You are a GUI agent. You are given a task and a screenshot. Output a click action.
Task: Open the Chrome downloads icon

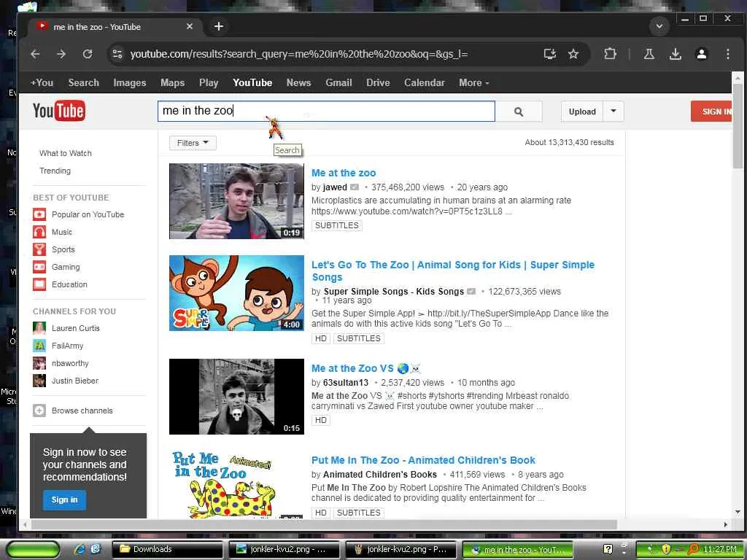[x=675, y=54]
